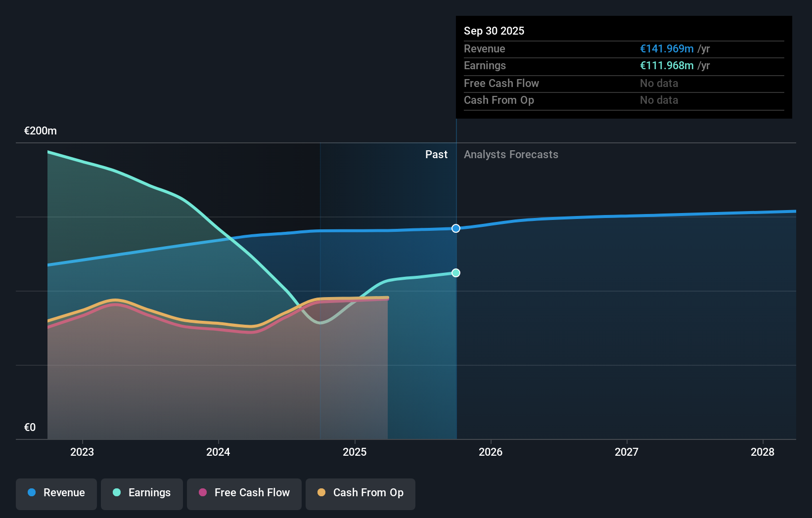
Task: Toggle the Earnings series via its legend button
Action: (x=142, y=493)
